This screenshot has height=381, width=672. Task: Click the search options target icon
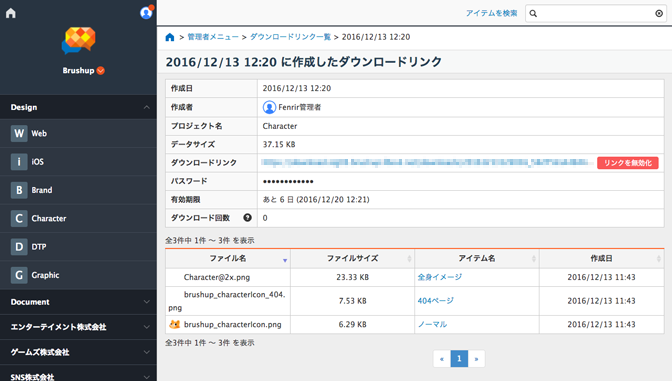(659, 14)
